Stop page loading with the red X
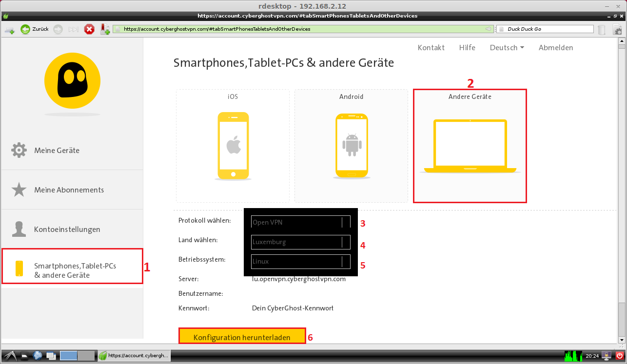 point(89,29)
